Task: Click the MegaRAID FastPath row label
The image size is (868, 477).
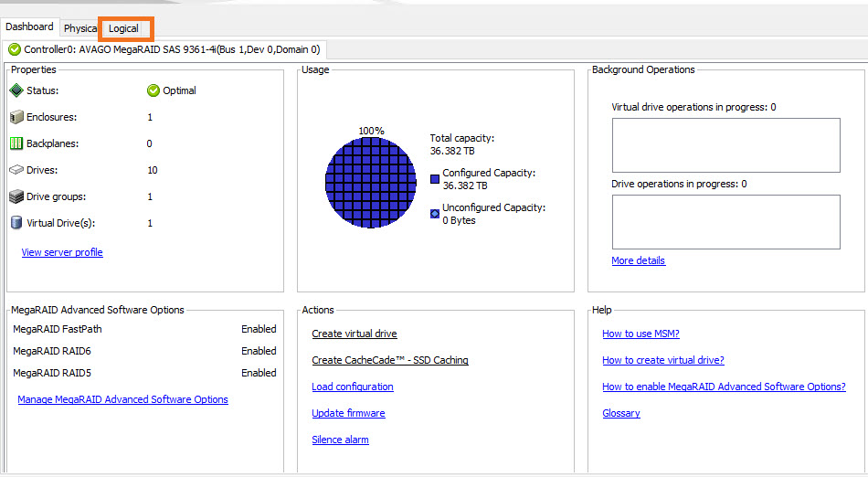Action: 57,329
